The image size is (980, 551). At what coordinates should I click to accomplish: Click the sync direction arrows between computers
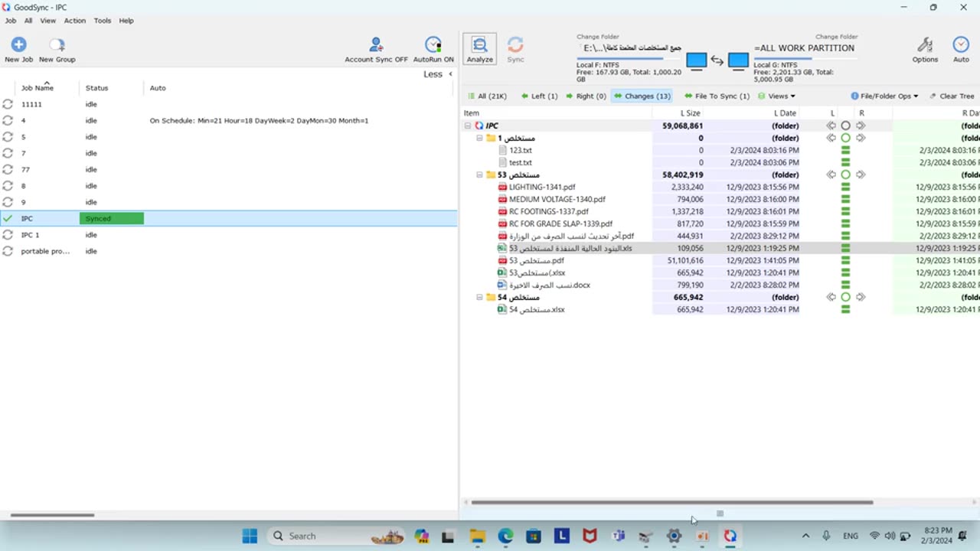[717, 60]
